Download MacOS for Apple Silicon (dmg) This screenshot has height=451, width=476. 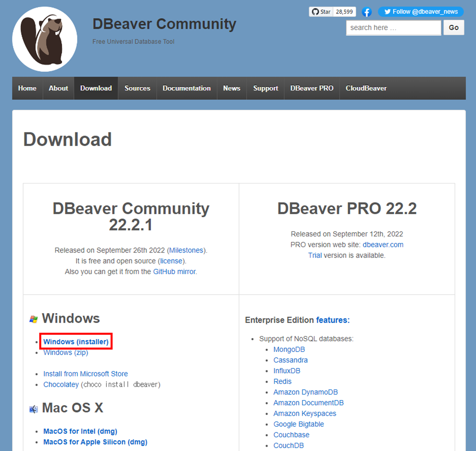coord(95,442)
